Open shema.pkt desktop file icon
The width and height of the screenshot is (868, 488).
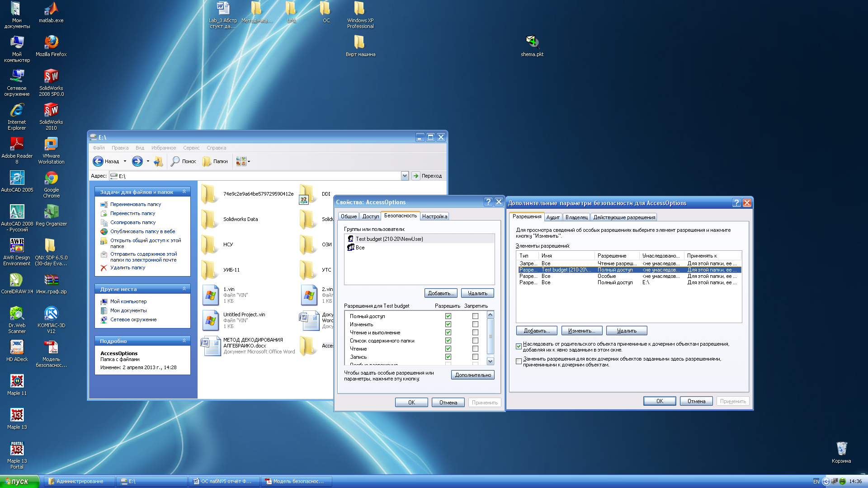[x=532, y=46]
